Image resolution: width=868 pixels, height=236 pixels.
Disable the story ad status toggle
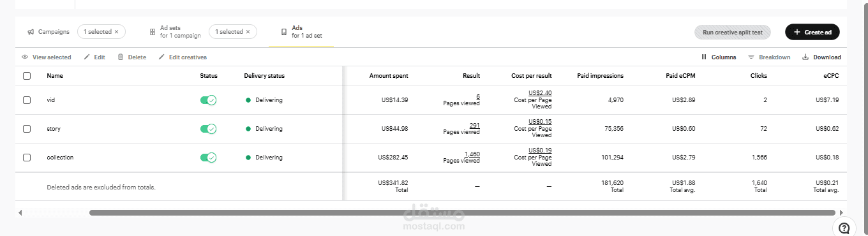[208, 129]
